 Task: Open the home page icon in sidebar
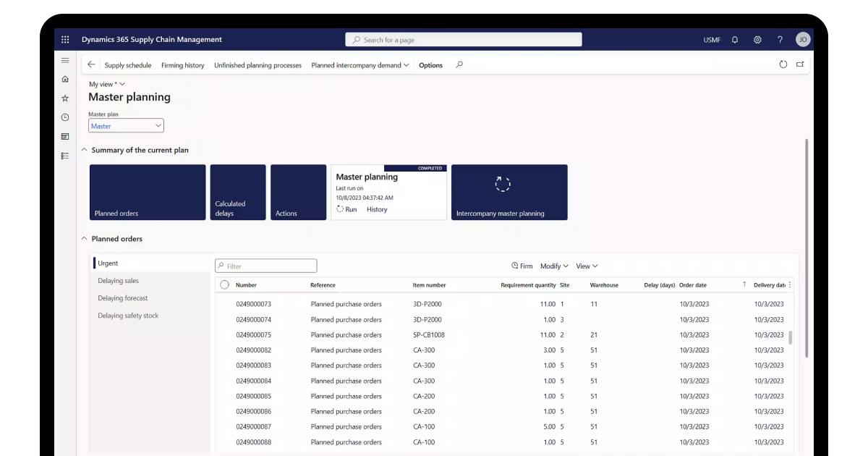[64, 80]
